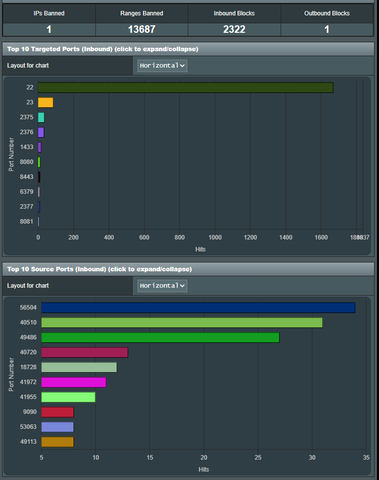Click the Hits axis title of Source Ports chart
The image size is (379, 480).
pyautogui.click(x=204, y=469)
